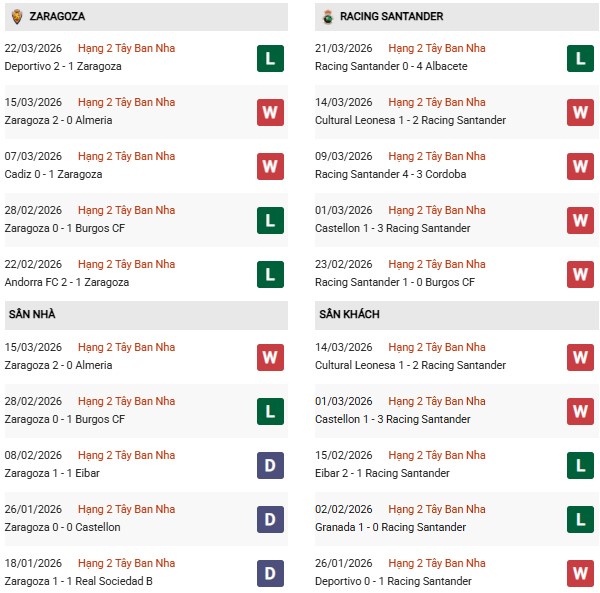
Task: Click the W badge for Cadiz 0 - 1 Zaragoza
Action: (269, 166)
